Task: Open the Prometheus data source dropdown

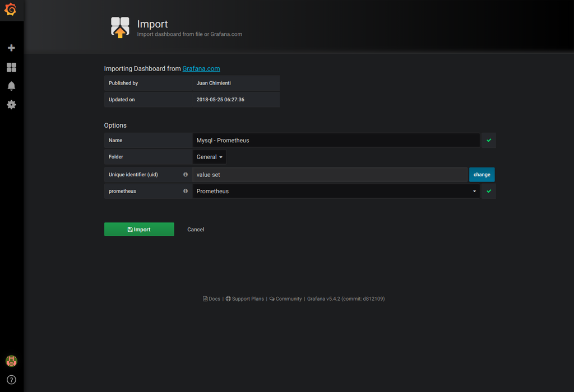Action: (336, 192)
